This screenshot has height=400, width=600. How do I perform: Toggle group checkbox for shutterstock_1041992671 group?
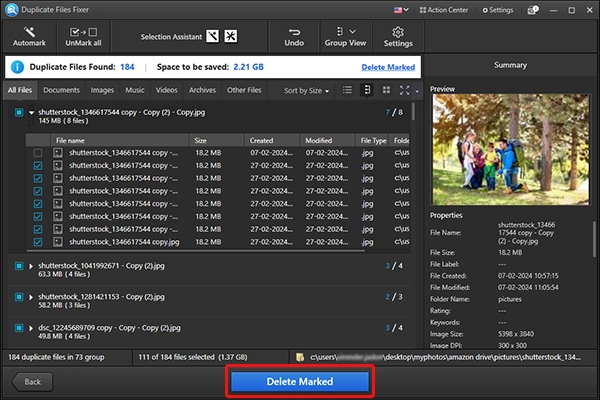click(19, 266)
